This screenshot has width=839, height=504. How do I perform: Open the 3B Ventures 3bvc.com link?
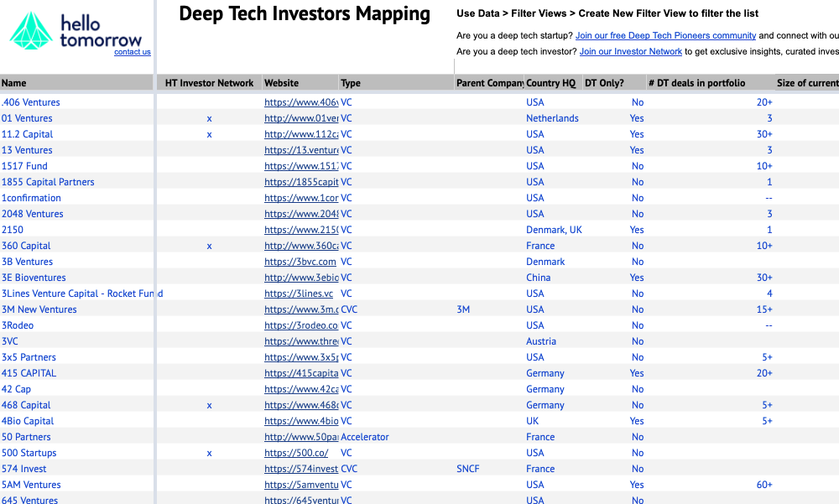point(300,262)
